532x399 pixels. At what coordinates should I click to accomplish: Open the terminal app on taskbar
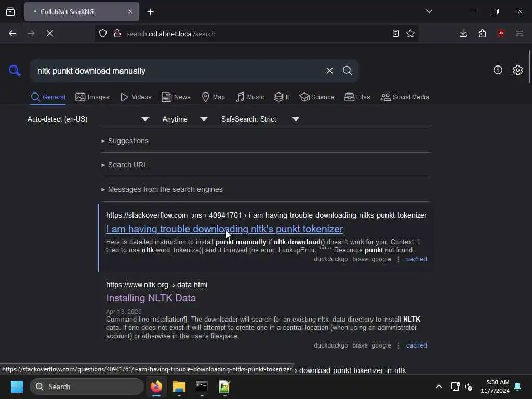pyautogui.click(x=202, y=387)
